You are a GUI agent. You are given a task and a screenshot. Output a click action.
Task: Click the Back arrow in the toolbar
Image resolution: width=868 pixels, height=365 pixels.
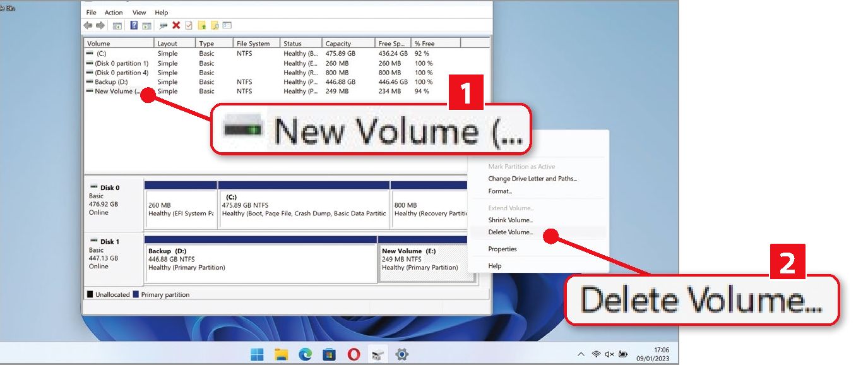coord(88,25)
